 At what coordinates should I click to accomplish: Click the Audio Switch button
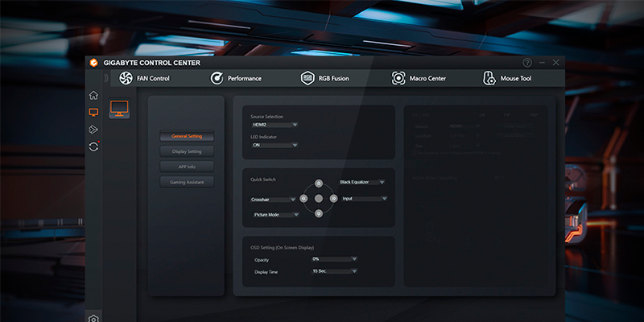[x=515, y=135]
